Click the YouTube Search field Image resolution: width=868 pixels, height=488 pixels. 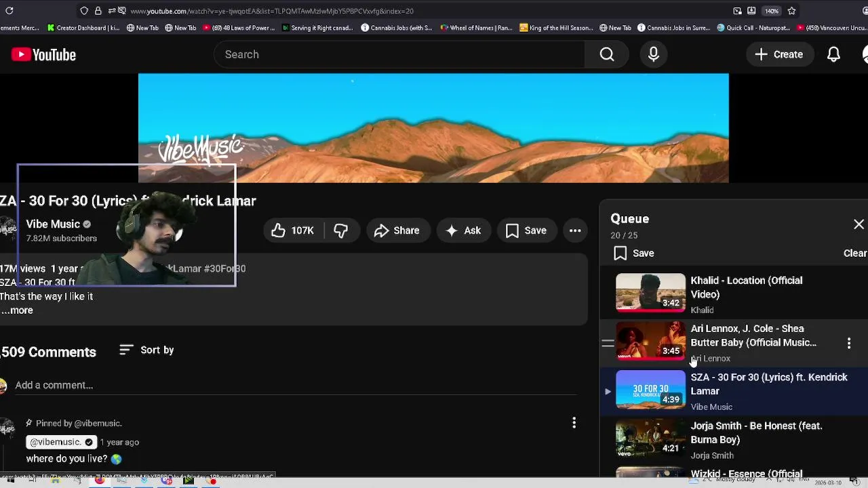(399, 54)
